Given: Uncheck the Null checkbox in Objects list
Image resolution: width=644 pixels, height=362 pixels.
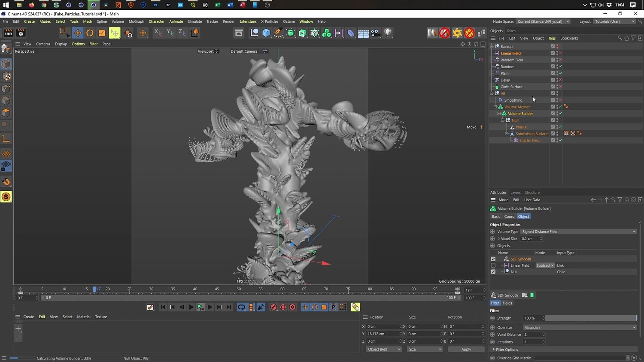Looking at the screenshot, I should pos(493,272).
